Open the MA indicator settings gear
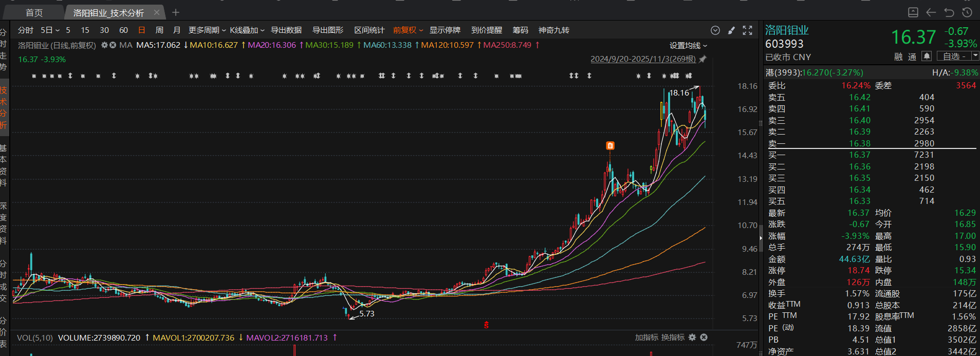The width and height of the screenshot is (980, 356). coord(104,45)
